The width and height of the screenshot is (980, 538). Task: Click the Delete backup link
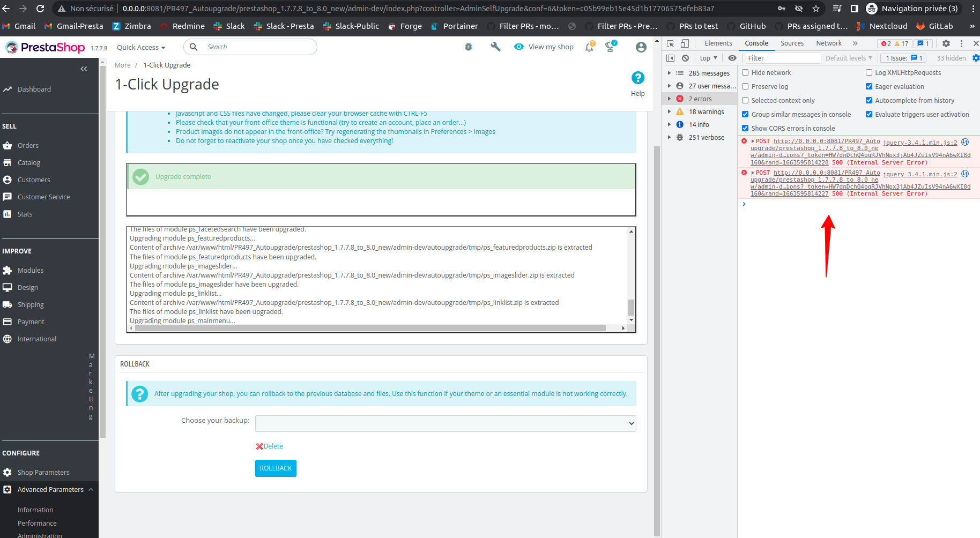(270, 446)
